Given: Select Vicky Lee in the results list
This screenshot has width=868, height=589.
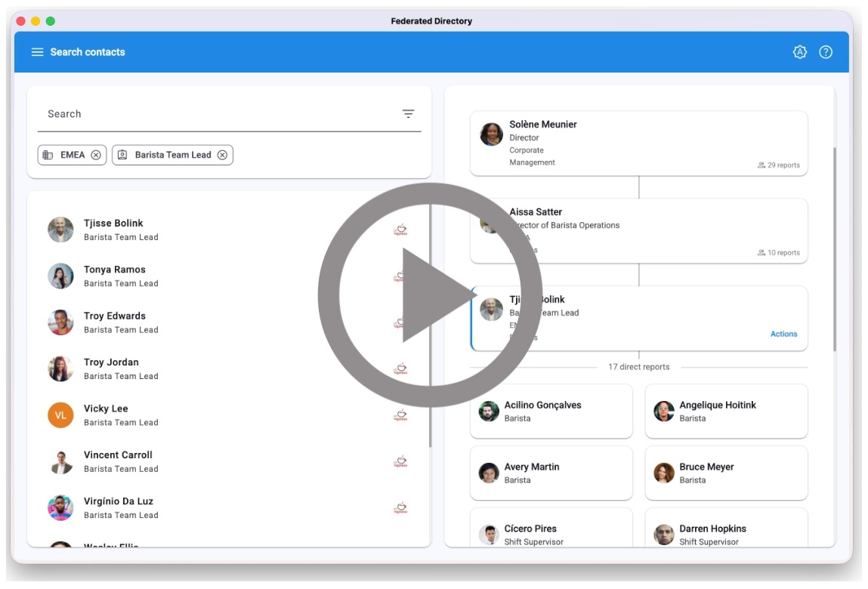Looking at the screenshot, I should tap(229, 415).
